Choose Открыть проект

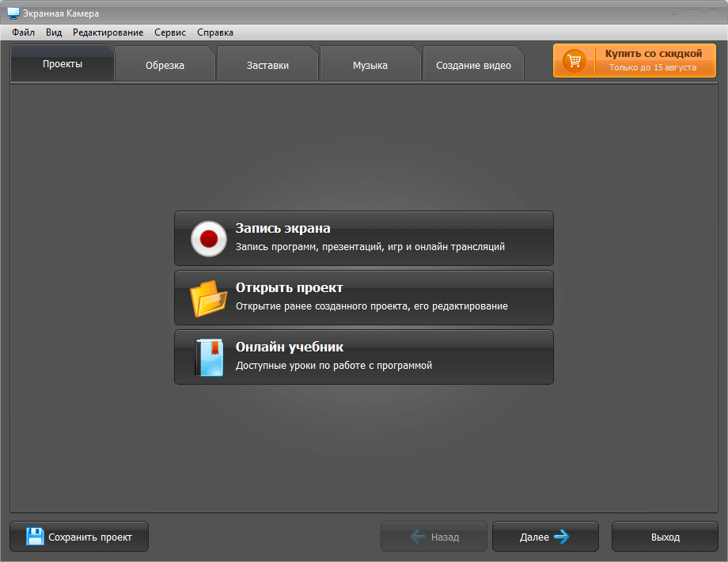tap(364, 298)
